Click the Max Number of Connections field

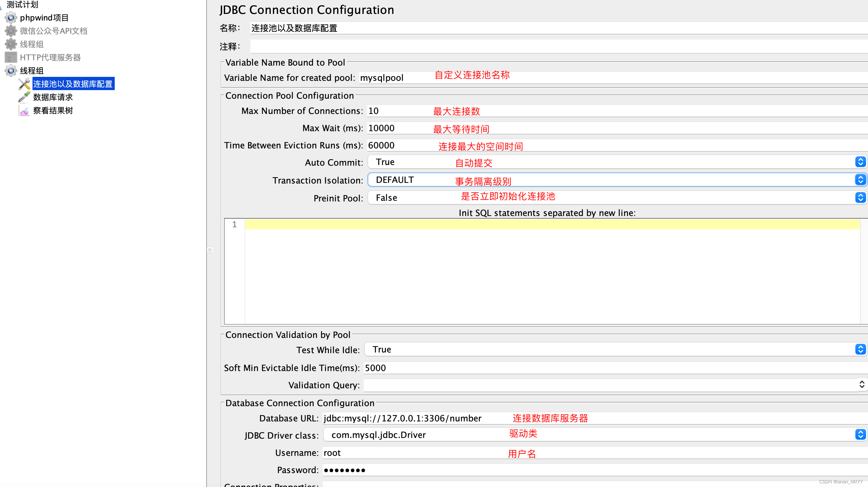(x=398, y=111)
